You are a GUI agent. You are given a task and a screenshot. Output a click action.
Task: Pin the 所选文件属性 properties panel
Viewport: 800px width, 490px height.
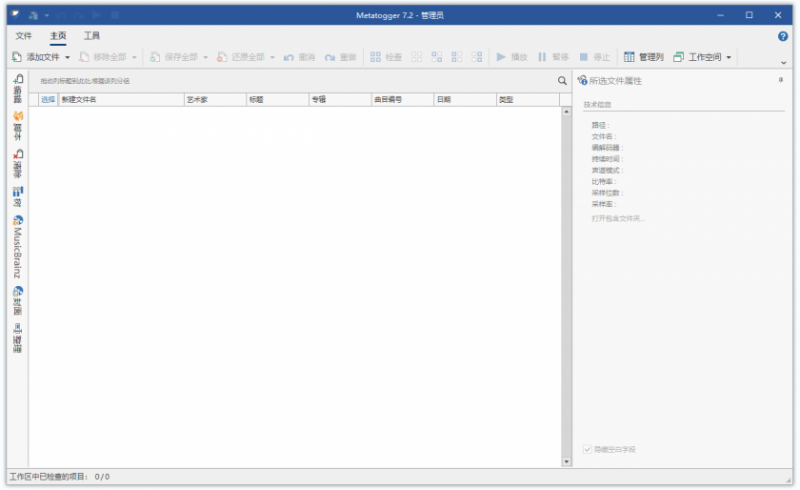[x=781, y=80]
